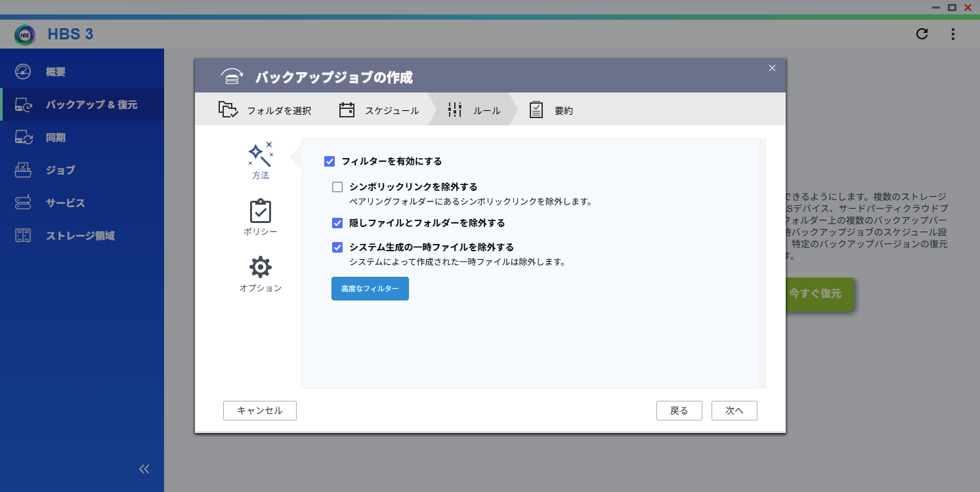Disable the フィルターを有効にする checkbox
Viewport: 980px width, 492px height.
(x=330, y=161)
